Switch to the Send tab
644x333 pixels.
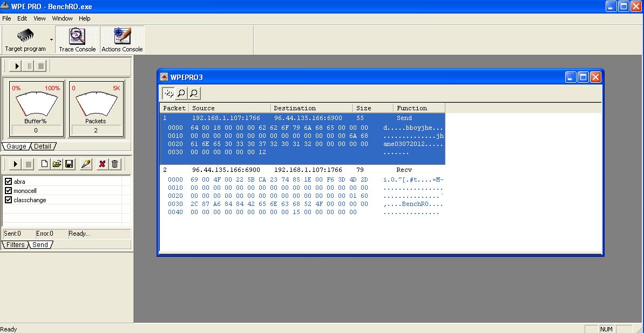(x=40, y=244)
